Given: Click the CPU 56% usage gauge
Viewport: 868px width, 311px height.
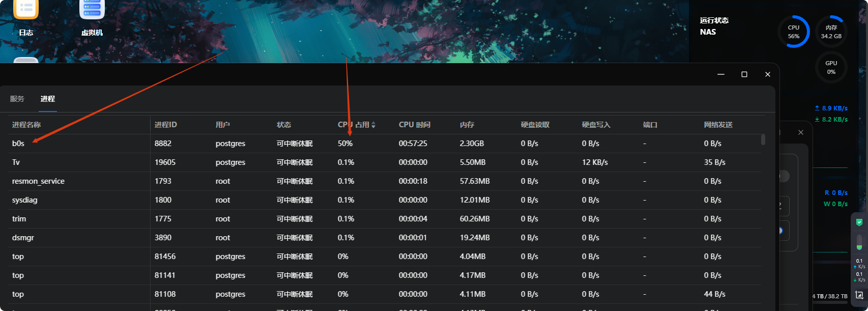Looking at the screenshot, I should [x=793, y=32].
